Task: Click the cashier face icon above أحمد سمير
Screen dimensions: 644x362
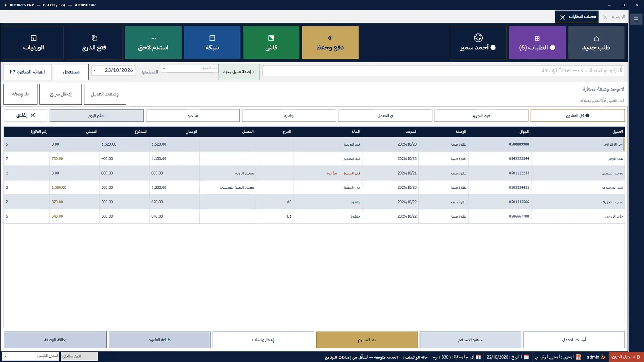Action: point(478,38)
